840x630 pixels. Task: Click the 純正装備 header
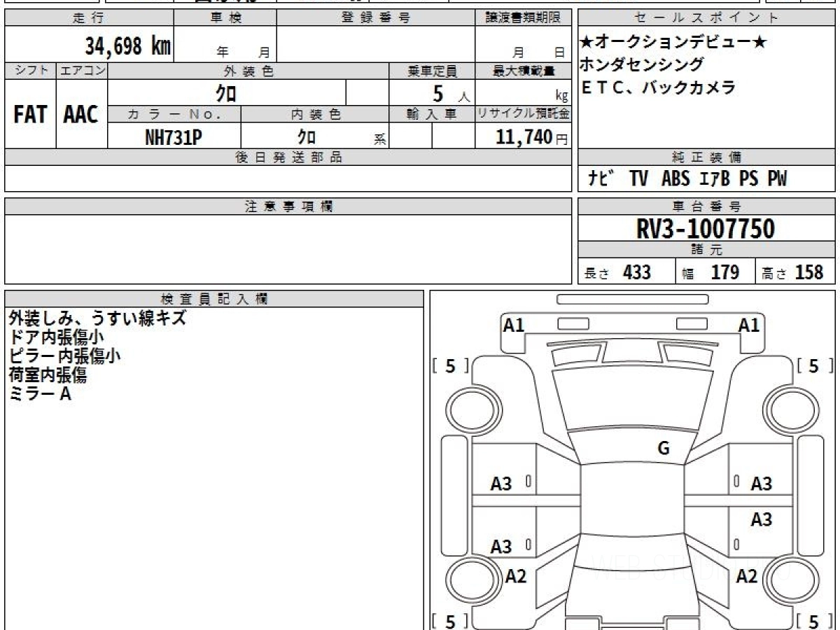click(x=707, y=157)
